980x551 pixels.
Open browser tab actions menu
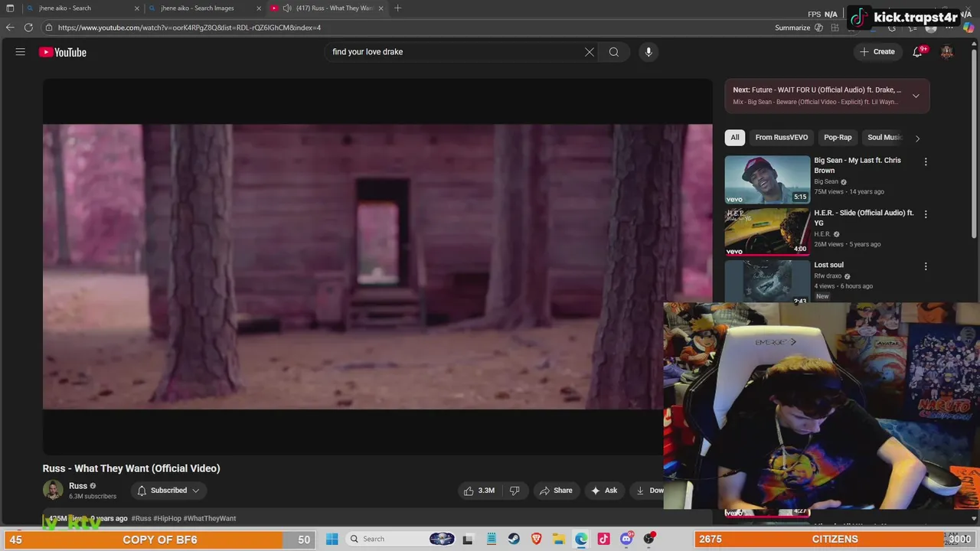[x=10, y=8]
